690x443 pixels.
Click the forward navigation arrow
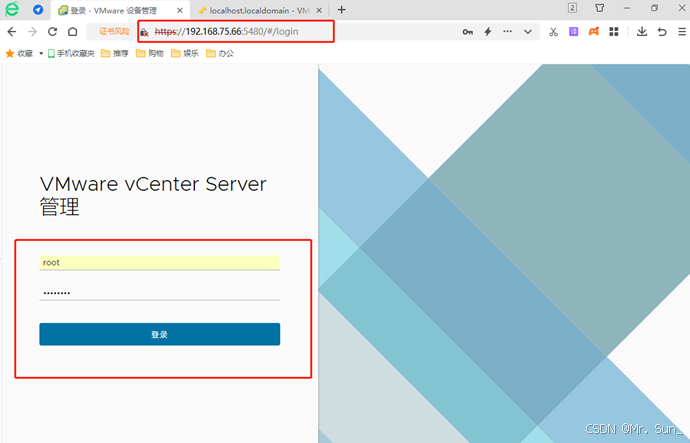point(33,32)
